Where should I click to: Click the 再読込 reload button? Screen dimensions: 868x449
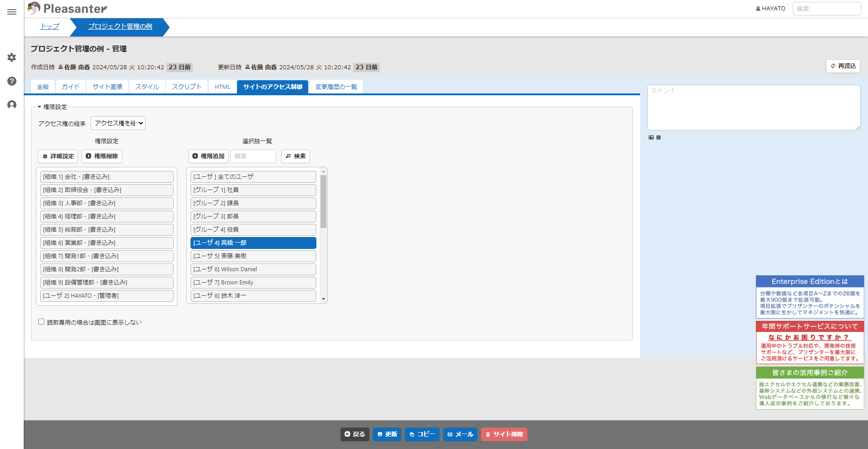tap(843, 66)
